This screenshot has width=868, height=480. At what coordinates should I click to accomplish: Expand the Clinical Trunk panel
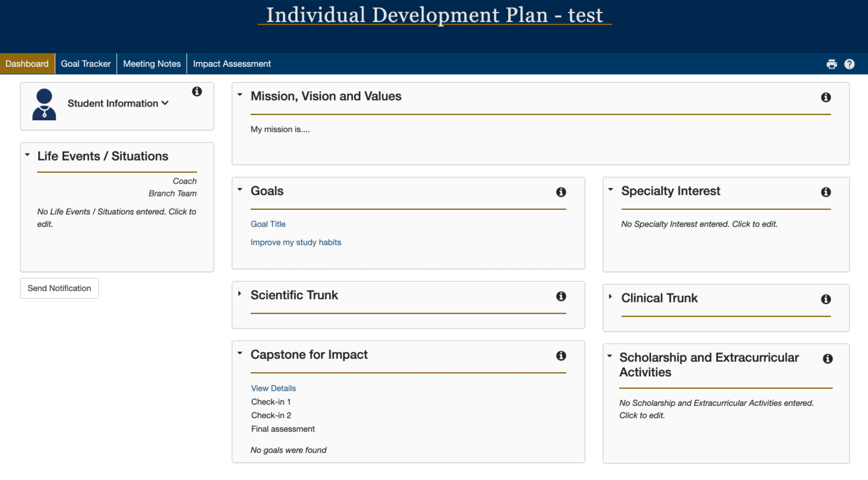[610, 297]
